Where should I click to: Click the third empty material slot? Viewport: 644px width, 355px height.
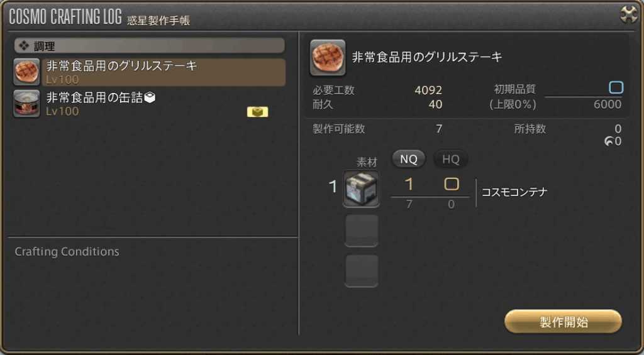(361, 271)
